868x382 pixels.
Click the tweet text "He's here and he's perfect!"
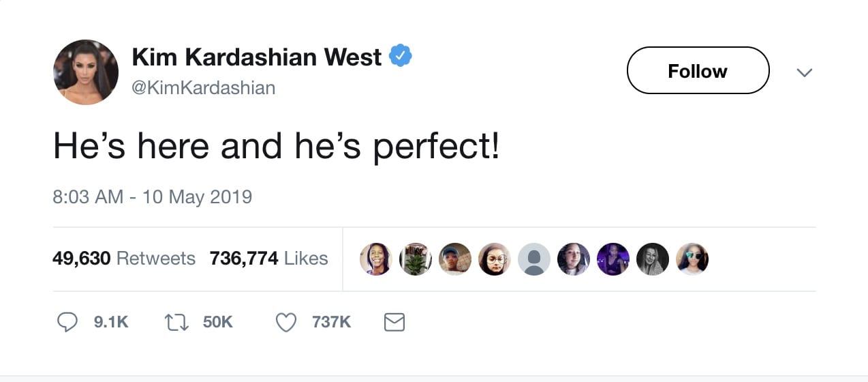tap(276, 147)
